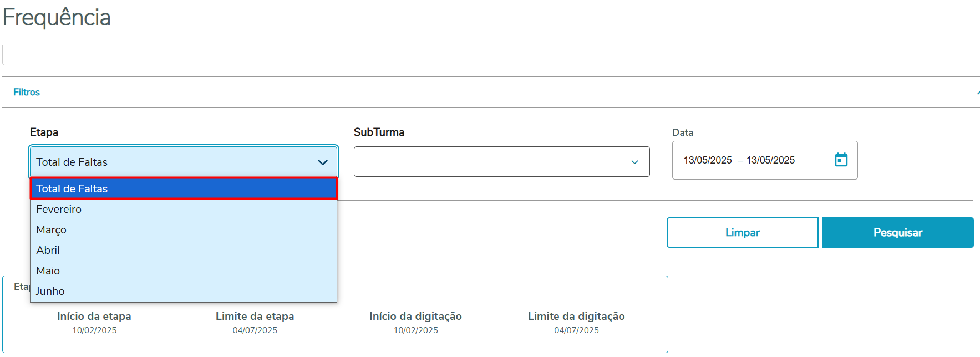Choose Fevereiro from the Etapa list
Image resolution: width=980 pixels, height=357 pixels.
59,209
